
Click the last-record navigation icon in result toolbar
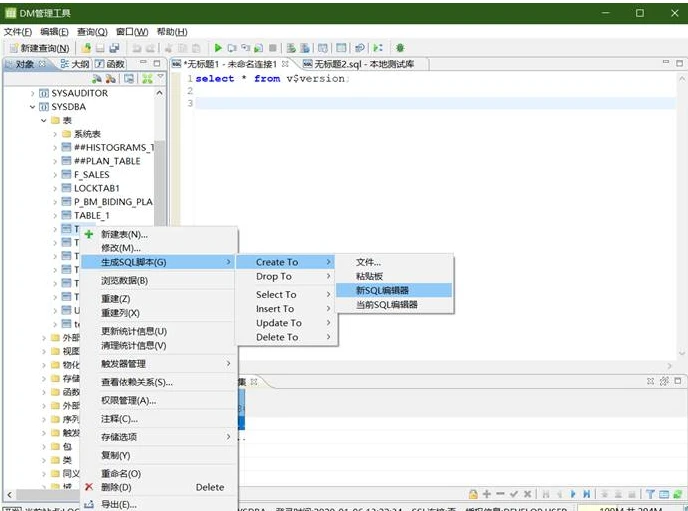[x=589, y=494]
